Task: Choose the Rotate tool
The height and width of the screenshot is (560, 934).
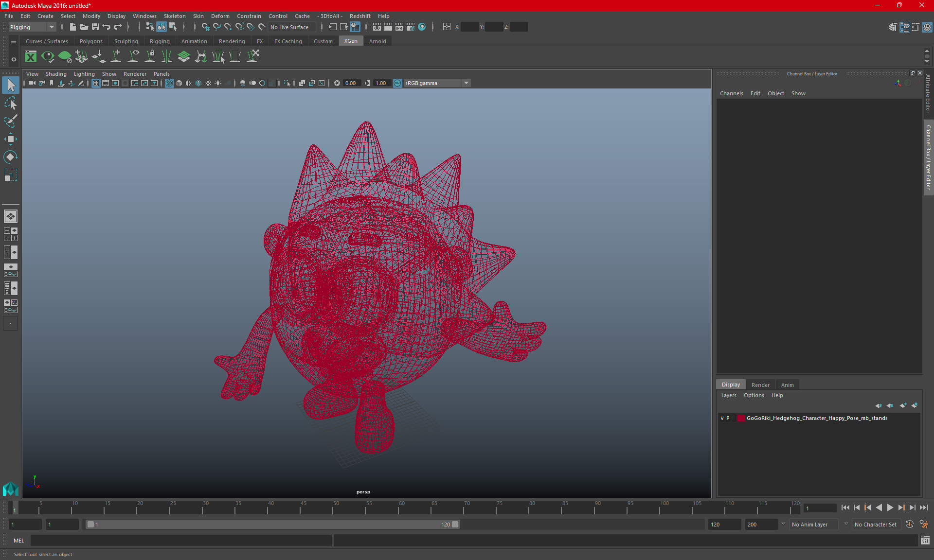Action: click(10, 157)
